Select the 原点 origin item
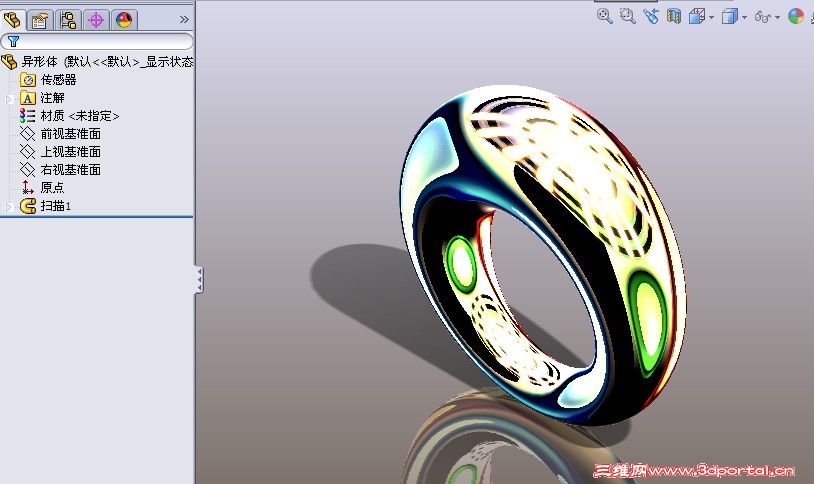 (43, 187)
